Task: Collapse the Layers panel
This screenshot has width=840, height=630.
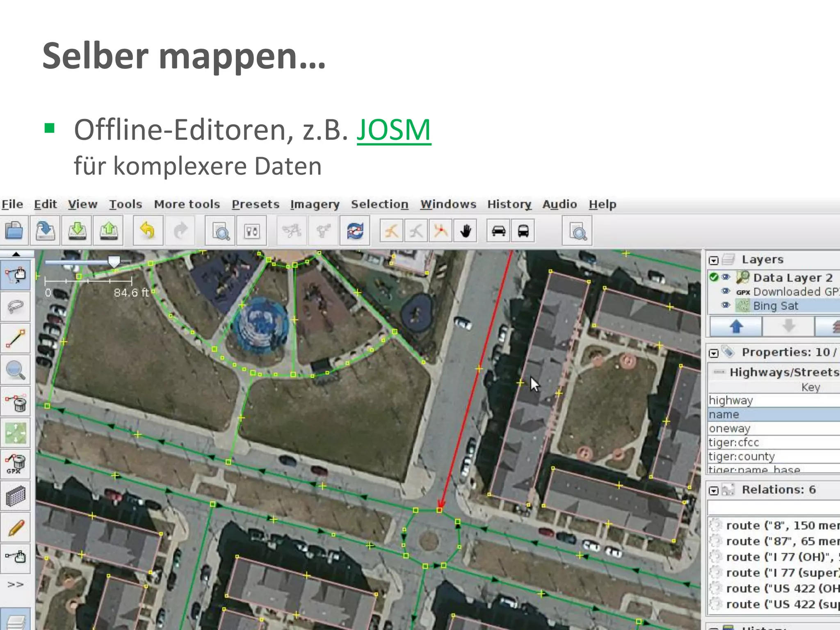Action: [x=714, y=260]
